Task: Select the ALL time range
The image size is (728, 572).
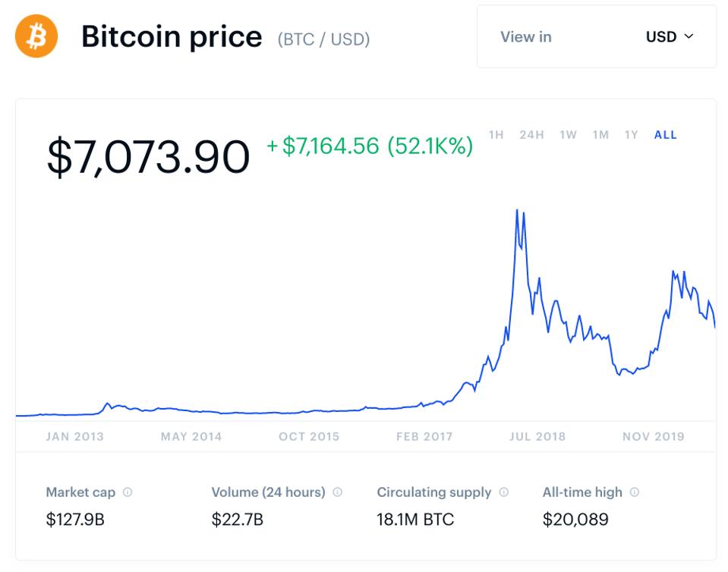Action: (666, 135)
